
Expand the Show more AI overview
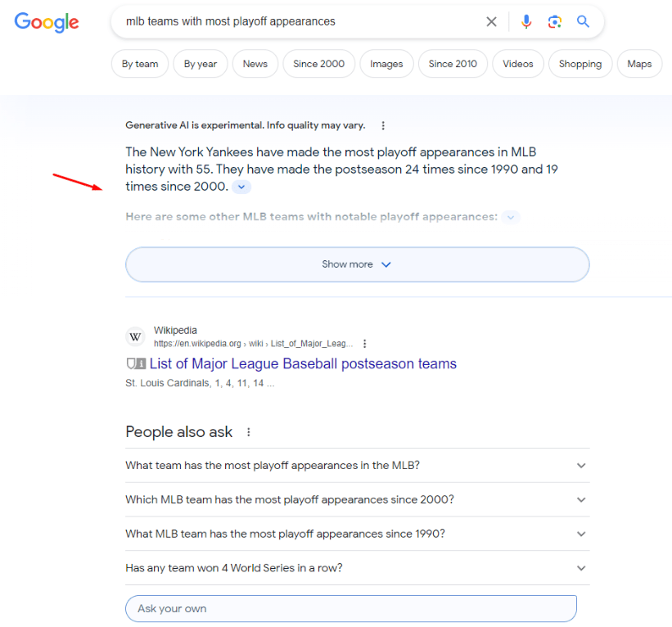tap(357, 264)
